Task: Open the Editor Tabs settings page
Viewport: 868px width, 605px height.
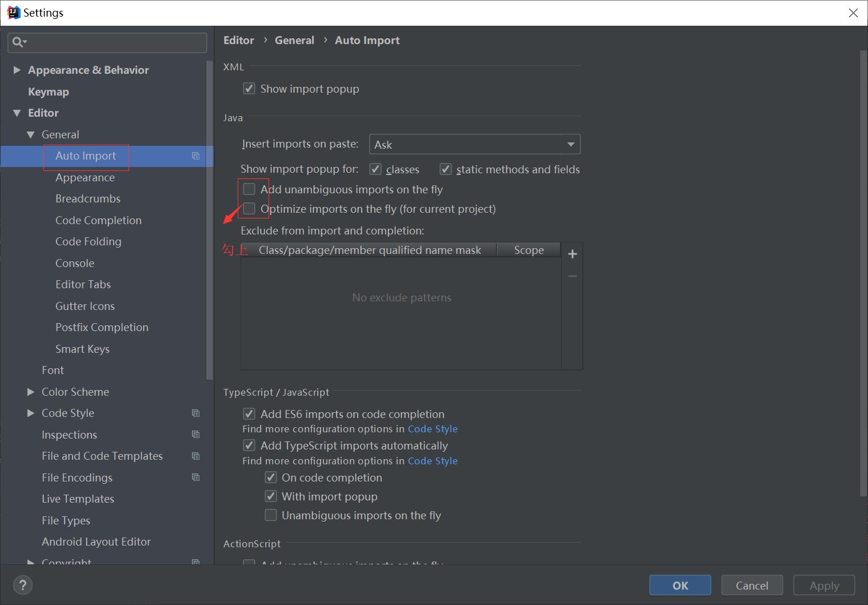Action: (x=83, y=284)
